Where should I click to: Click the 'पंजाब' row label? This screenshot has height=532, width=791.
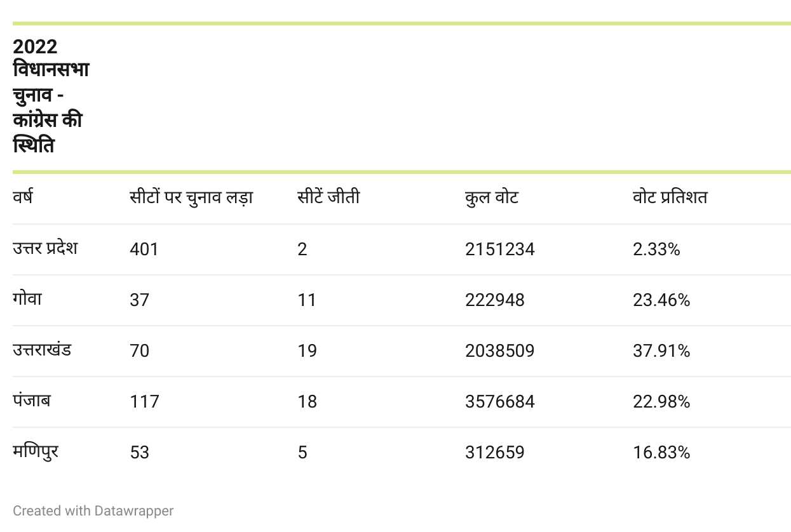pyautogui.click(x=32, y=401)
